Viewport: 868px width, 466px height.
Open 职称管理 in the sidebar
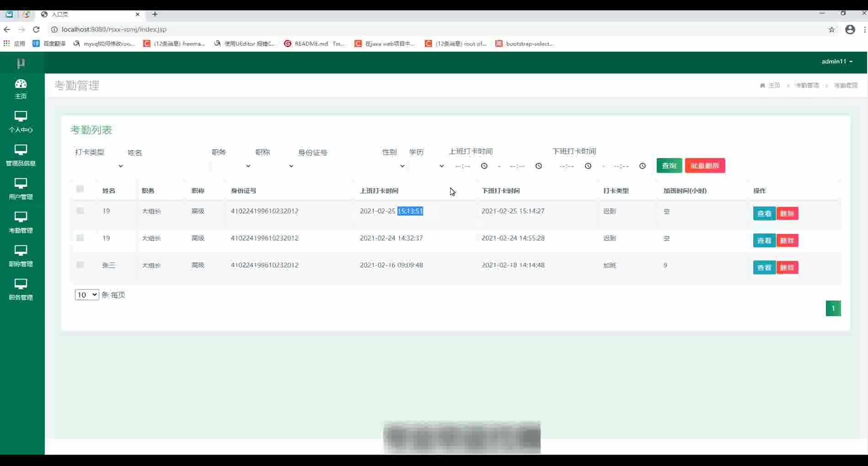(x=21, y=256)
